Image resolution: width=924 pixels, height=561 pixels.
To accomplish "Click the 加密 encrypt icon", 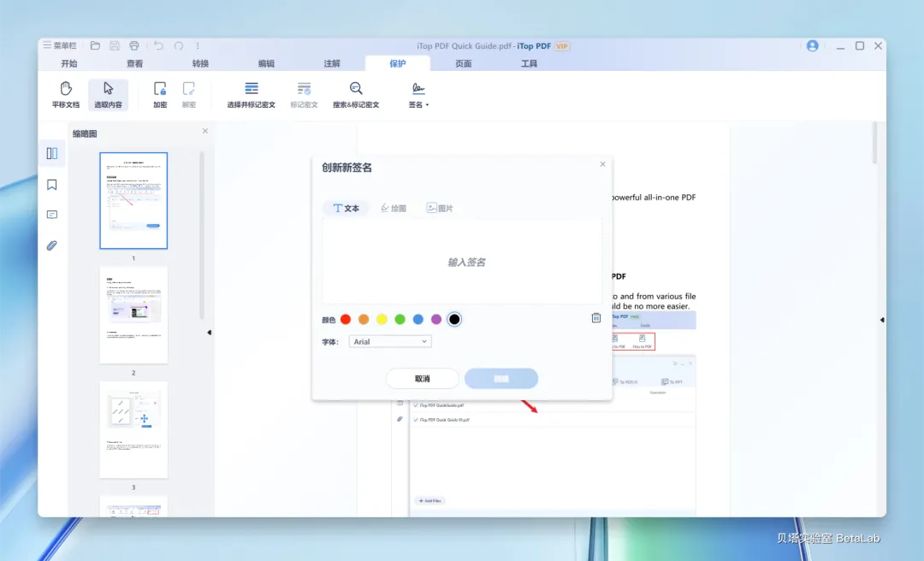I will pos(160,95).
